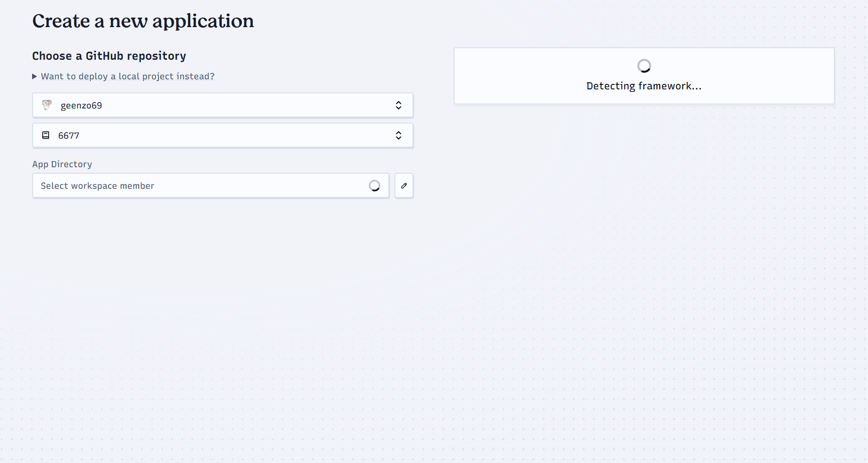Select the geenzo69 account name text
Screen dimensions: 868x463
[x=81, y=105]
